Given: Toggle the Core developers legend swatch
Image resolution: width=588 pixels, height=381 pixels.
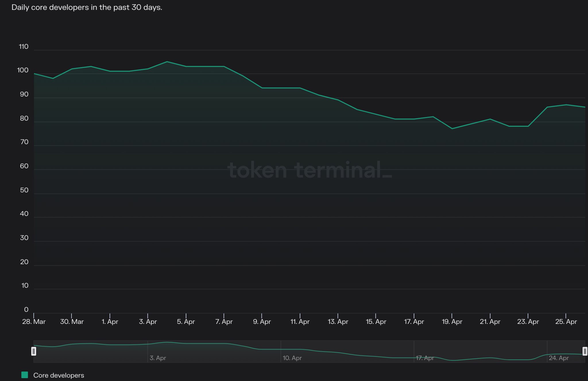Looking at the screenshot, I should pos(25,375).
